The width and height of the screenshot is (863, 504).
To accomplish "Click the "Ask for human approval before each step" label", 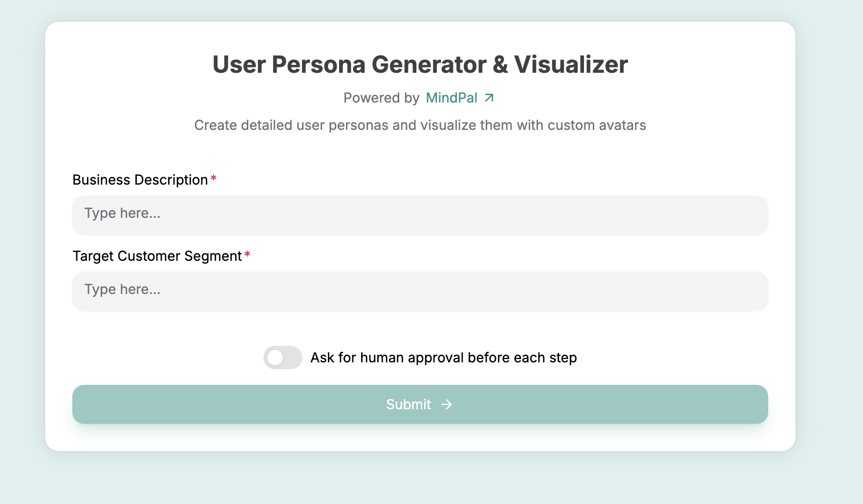I will pos(443,357).
